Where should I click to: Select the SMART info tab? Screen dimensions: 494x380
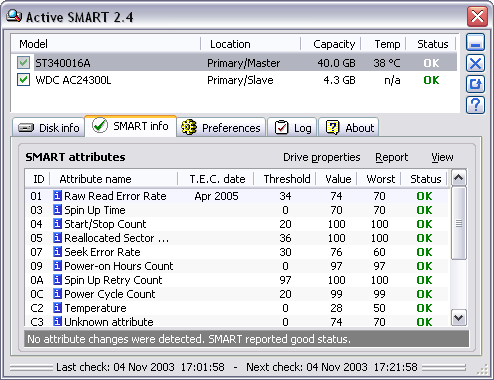point(130,126)
